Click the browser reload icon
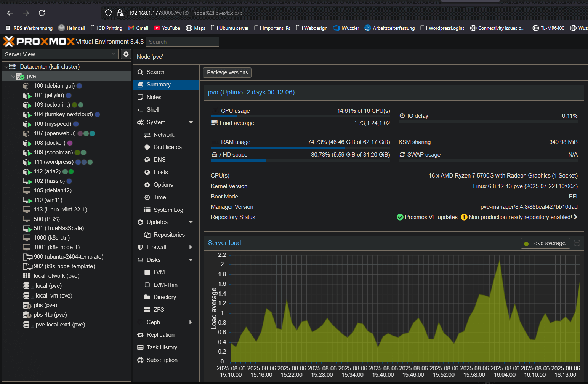Viewport: 588px width, 384px height. pyautogui.click(x=42, y=13)
